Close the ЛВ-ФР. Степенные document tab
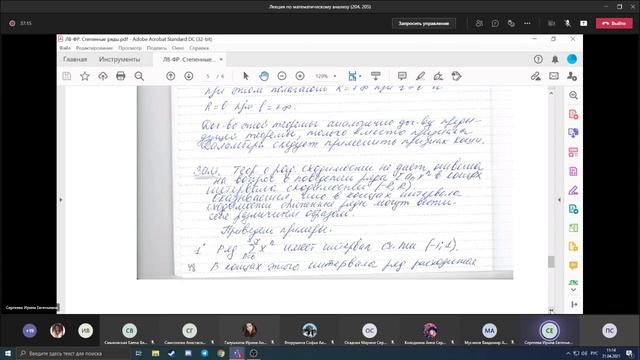640x360 pixels. pyautogui.click(x=221, y=60)
